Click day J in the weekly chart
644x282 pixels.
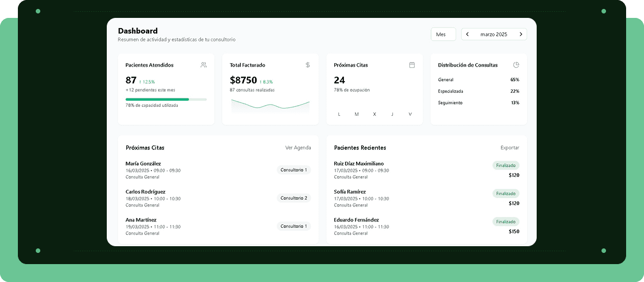392,114
